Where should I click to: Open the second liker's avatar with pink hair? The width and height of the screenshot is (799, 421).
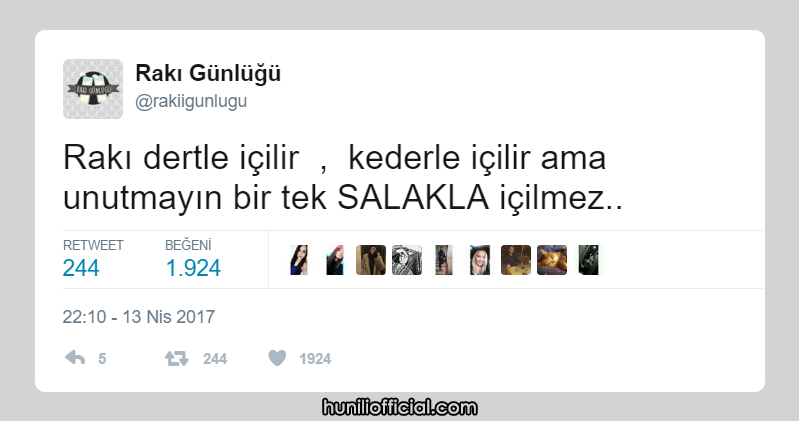click(x=335, y=260)
